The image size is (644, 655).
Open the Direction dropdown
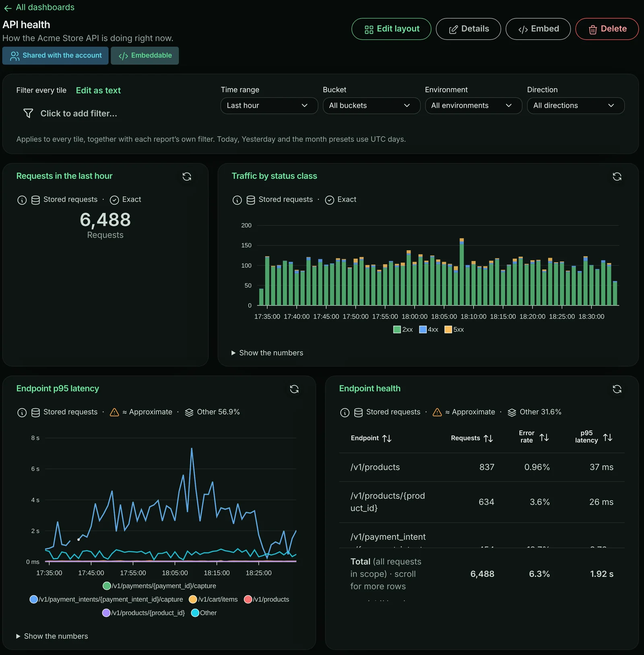click(576, 105)
